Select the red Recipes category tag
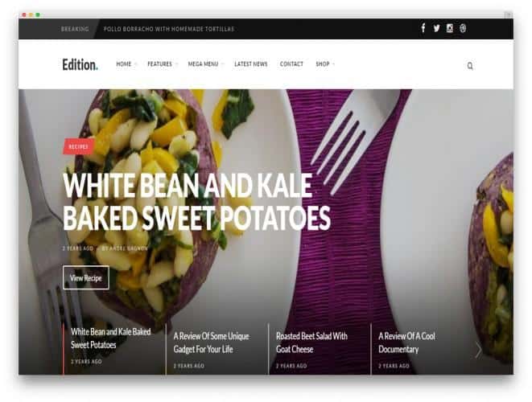The width and height of the screenshot is (532, 402). click(x=78, y=147)
